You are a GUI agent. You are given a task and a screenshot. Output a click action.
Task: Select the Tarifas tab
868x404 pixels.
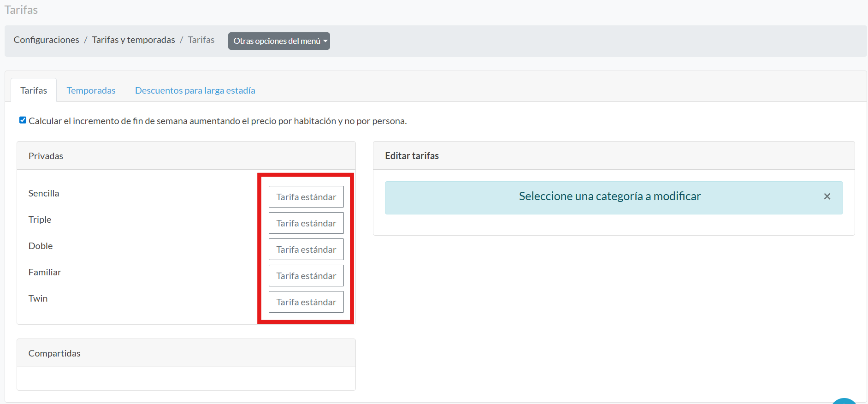[x=34, y=90]
